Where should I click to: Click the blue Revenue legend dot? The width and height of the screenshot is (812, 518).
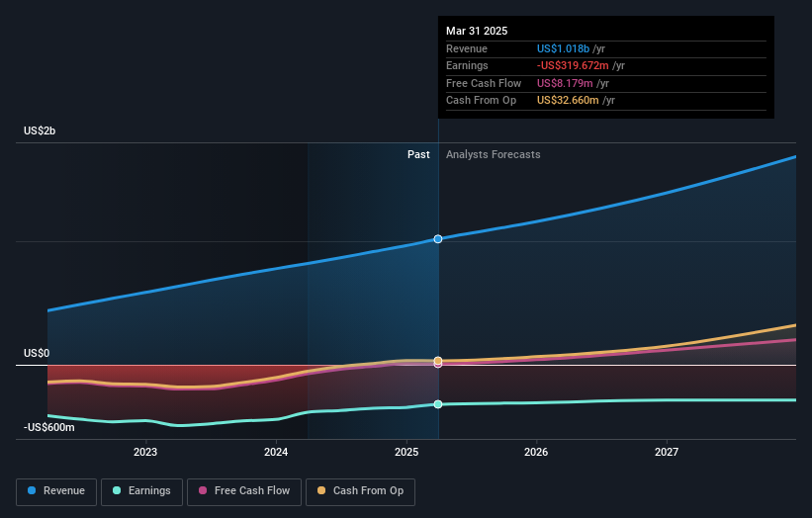(32, 490)
